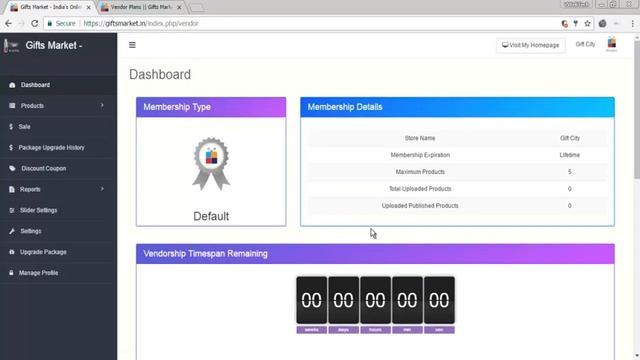Screen dimensions: 640x360
Task: Click the Membership Details panel header
Action: pos(457,107)
